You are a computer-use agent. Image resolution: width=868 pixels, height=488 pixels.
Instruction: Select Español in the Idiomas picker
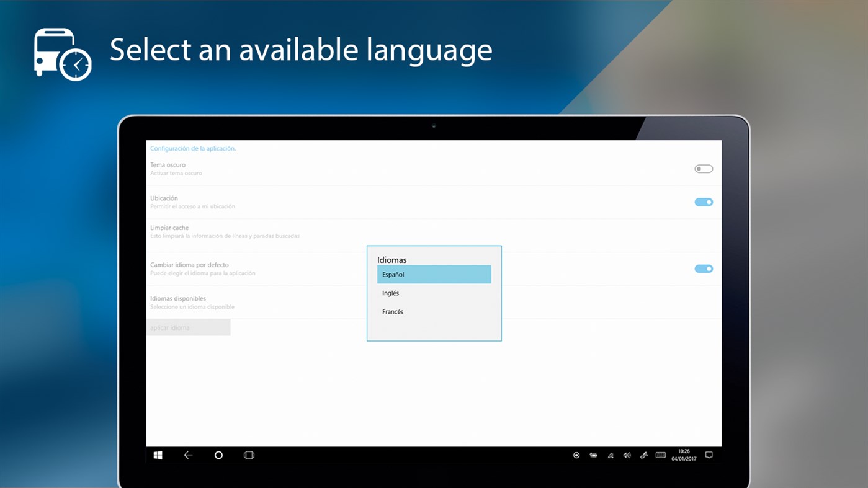pos(434,273)
